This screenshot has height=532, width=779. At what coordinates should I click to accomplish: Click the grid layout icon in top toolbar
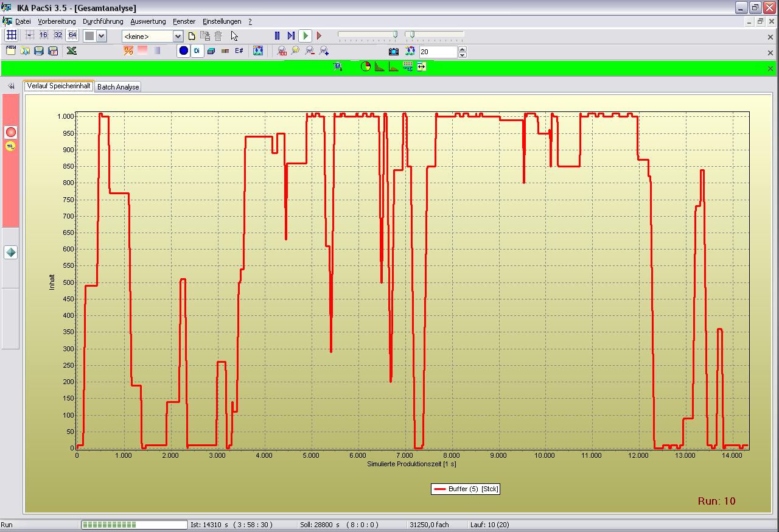point(11,35)
